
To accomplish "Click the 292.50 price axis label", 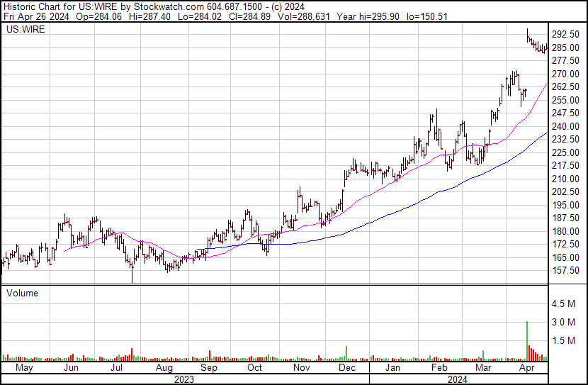I will tap(565, 34).
